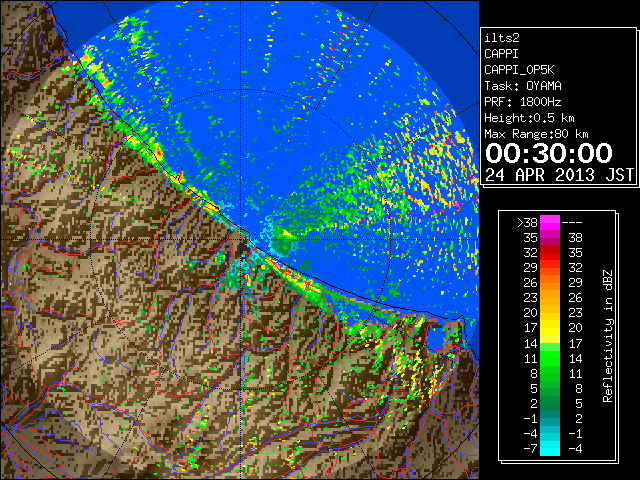Click the 'Reflectivity in dBZ' legend title
640x480 pixels.
pos(608,336)
